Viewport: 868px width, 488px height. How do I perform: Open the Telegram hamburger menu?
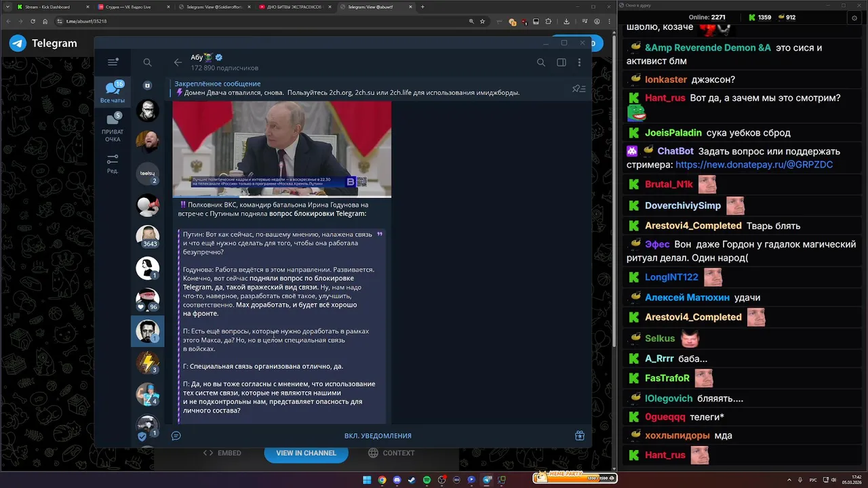pyautogui.click(x=113, y=62)
